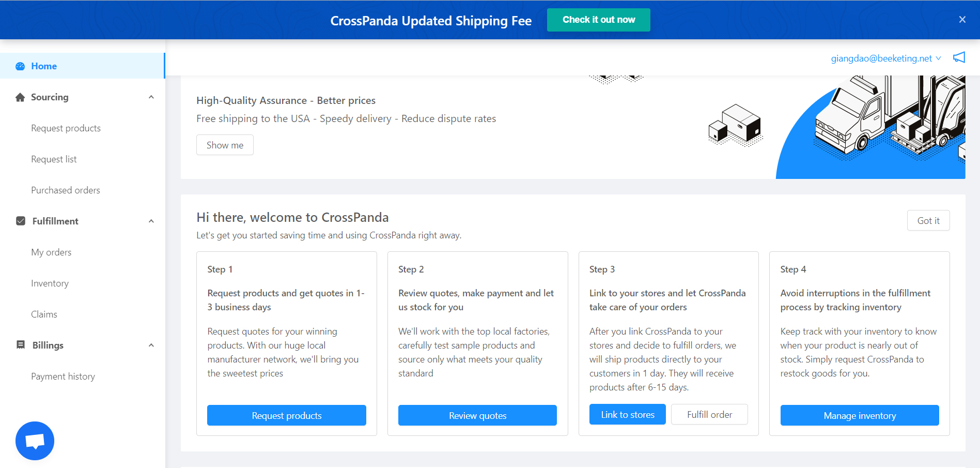Collapse the Billings menu section
Image resolution: width=980 pixels, height=468 pixels.
(x=151, y=345)
